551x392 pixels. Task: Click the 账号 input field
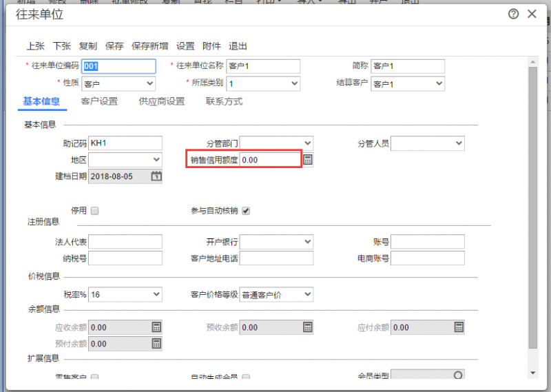(x=428, y=242)
